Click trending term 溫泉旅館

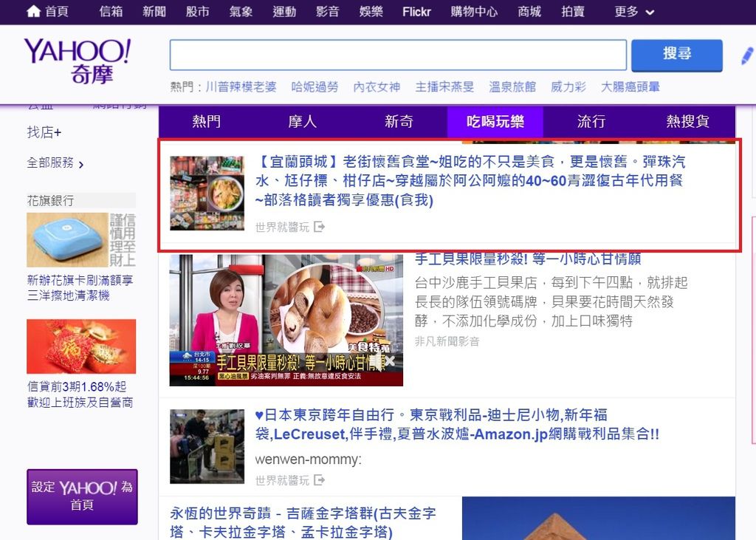click(x=512, y=87)
